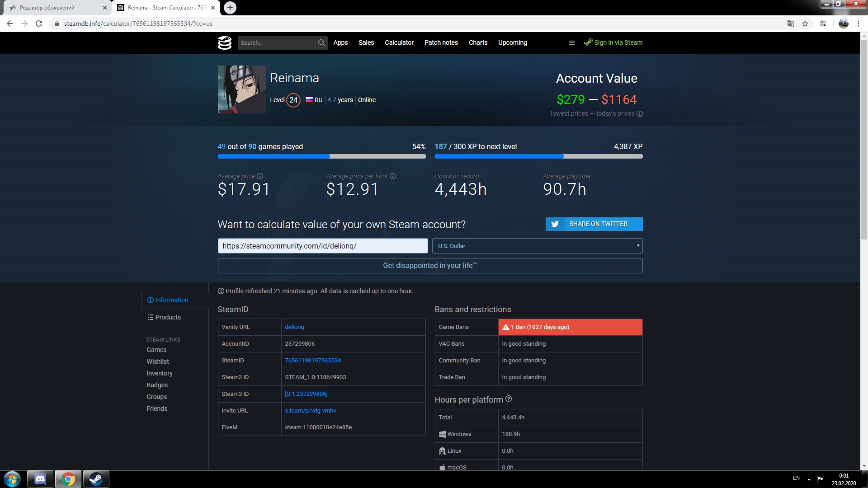Open the Upcoming menu item
This screenshot has width=868, height=488.
pos(513,42)
